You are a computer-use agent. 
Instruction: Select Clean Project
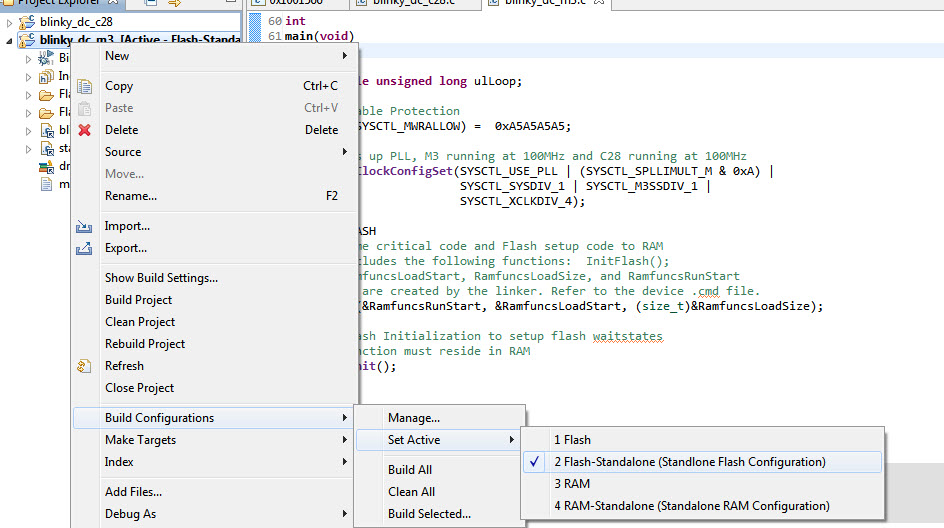(213, 322)
